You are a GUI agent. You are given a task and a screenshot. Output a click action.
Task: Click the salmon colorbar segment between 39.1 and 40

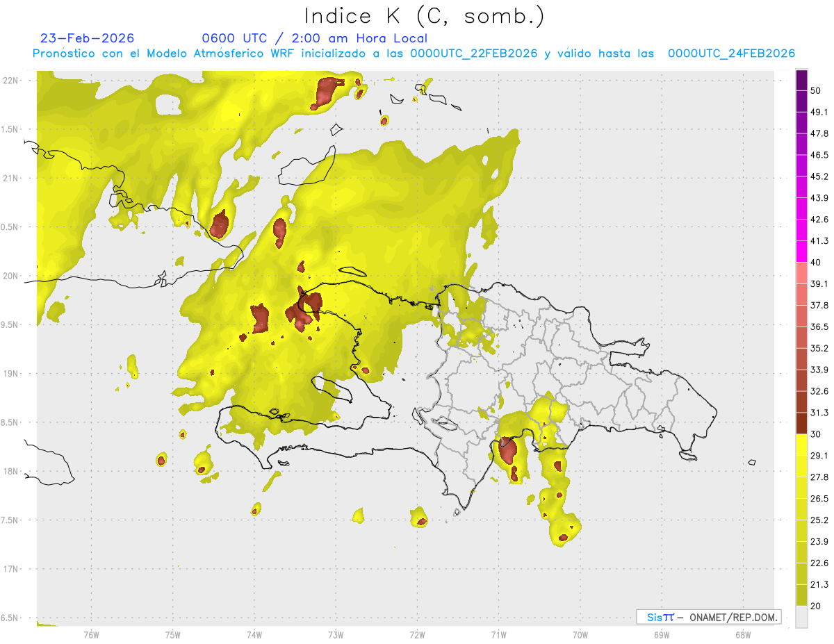pyautogui.click(x=801, y=273)
